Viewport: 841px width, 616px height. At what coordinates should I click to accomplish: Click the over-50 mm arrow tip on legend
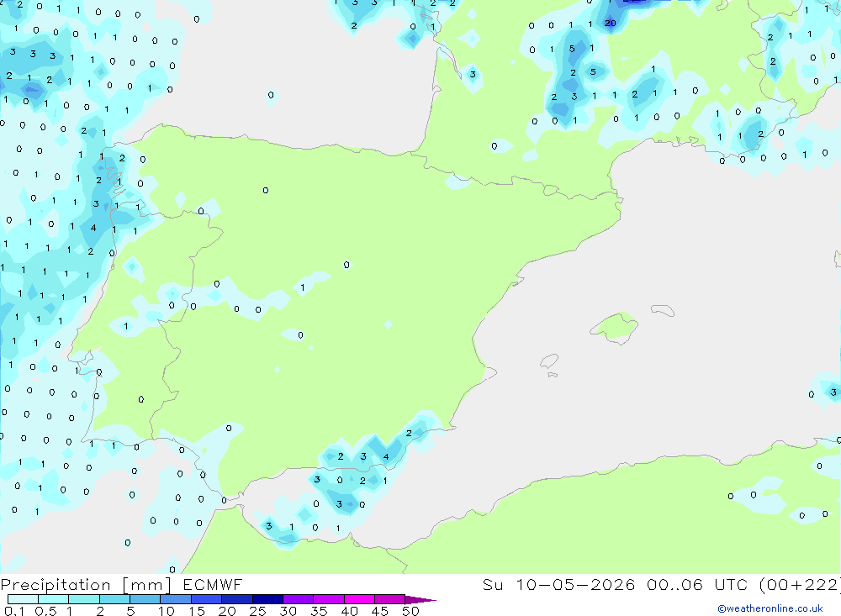(420, 599)
